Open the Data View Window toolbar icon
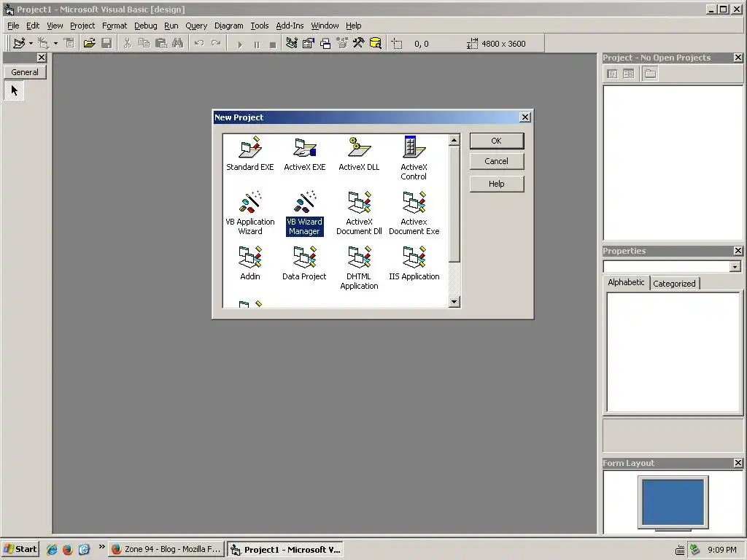747x560 pixels. pyautogui.click(x=376, y=43)
